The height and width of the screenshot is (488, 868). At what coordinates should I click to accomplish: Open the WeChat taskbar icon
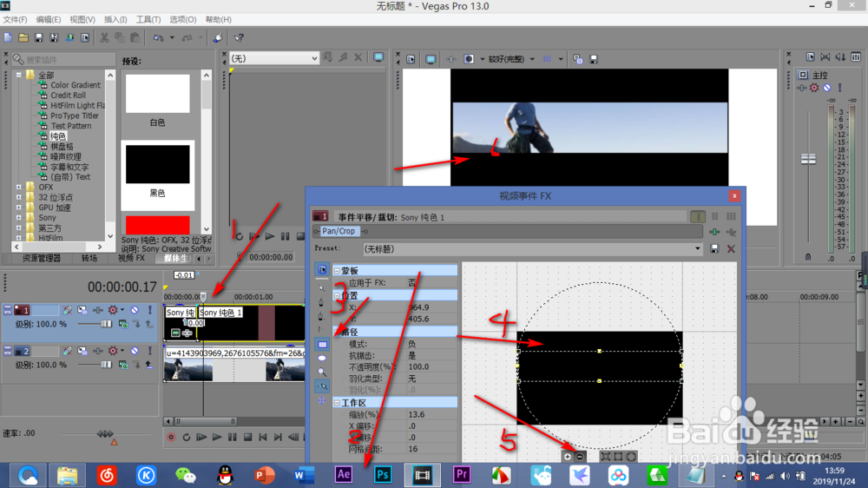pyautogui.click(x=186, y=475)
